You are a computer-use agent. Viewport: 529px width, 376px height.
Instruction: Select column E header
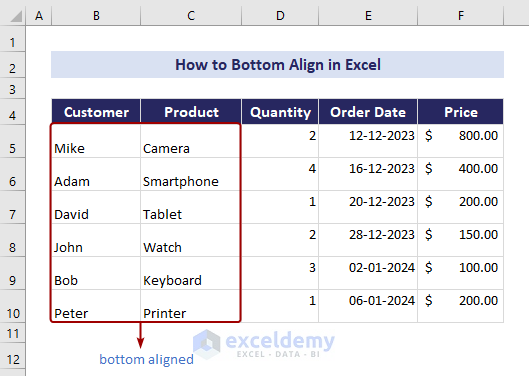368,16
